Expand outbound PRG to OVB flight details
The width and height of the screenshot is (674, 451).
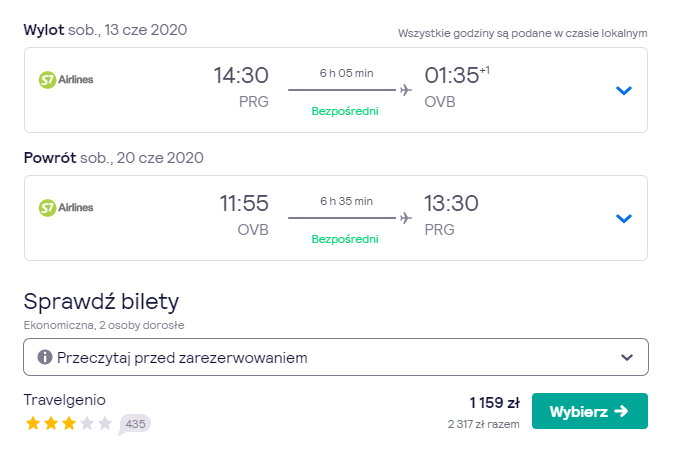click(623, 90)
